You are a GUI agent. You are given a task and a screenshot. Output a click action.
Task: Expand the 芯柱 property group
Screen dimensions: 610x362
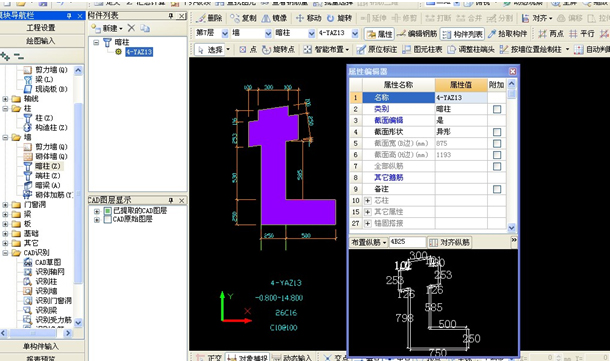[x=368, y=201]
